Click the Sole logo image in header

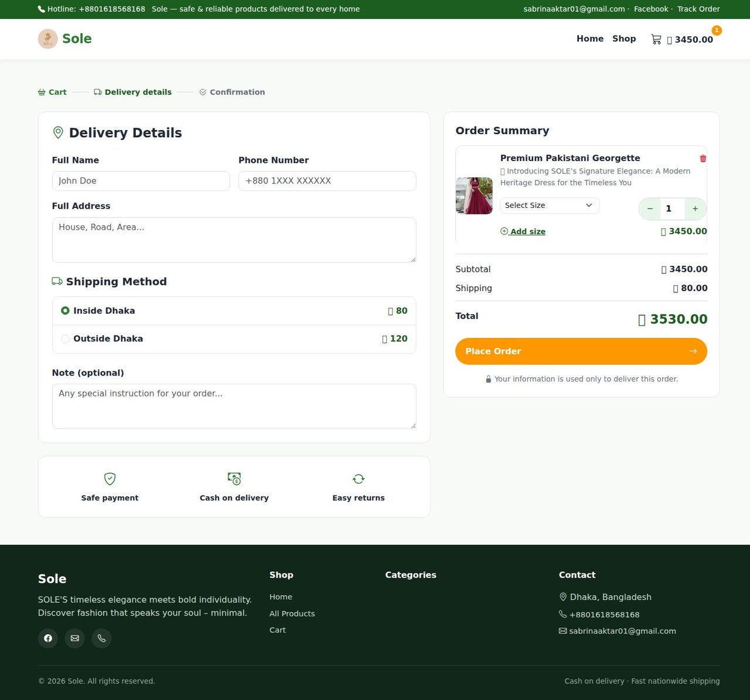[48, 39]
